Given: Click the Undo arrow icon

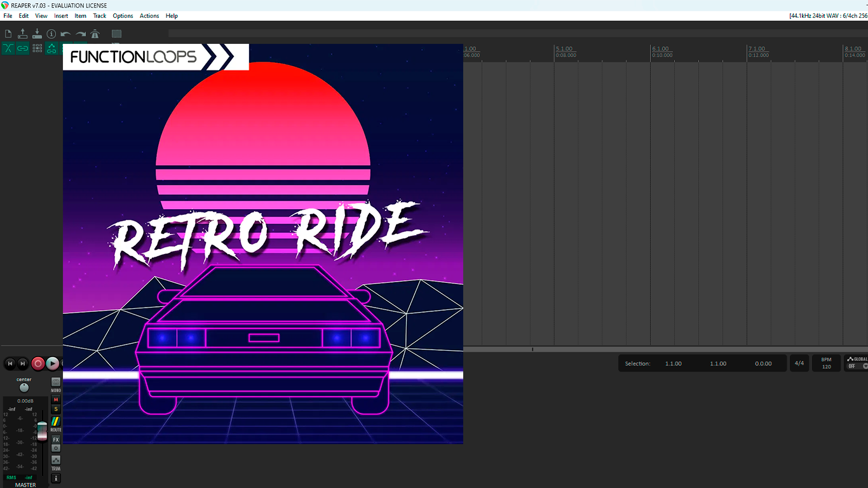Looking at the screenshot, I should tap(65, 34).
